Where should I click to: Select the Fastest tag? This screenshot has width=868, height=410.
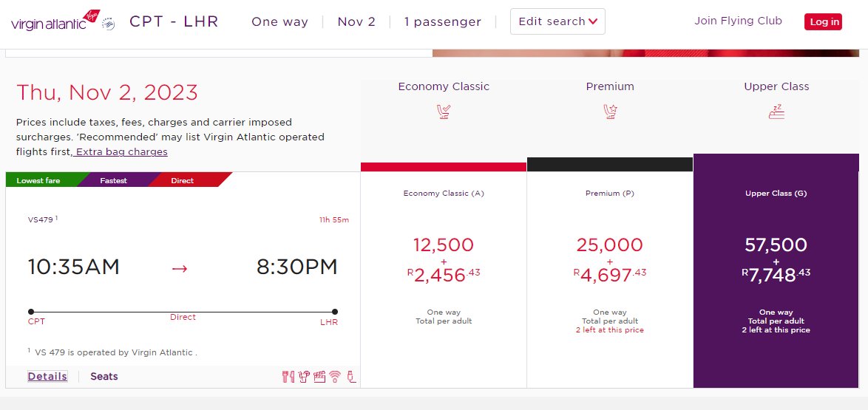tap(113, 180)
